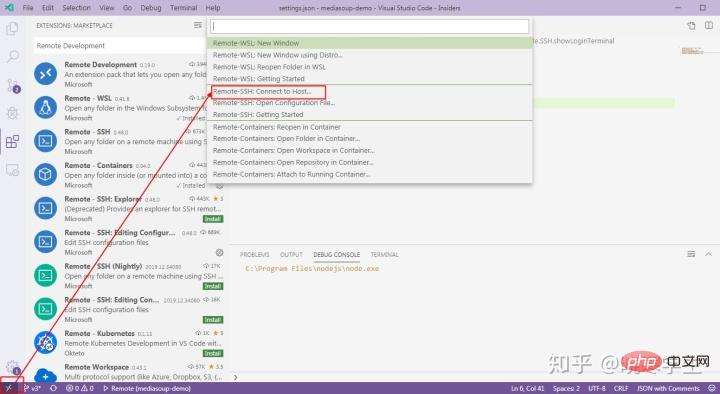Viewport: 720px width, 394px height.
Task: Click the open changes icon in editor toolbar
Action: [691, 26]
